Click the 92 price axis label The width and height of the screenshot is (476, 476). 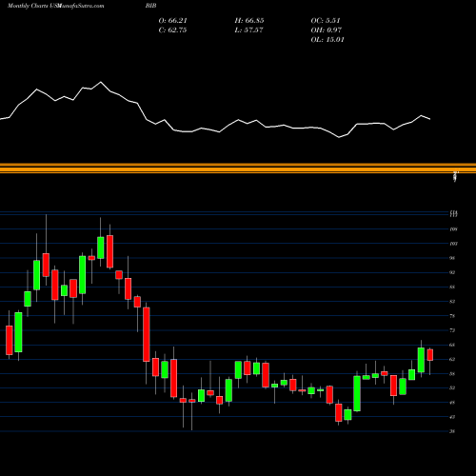[x=452, y=272]
